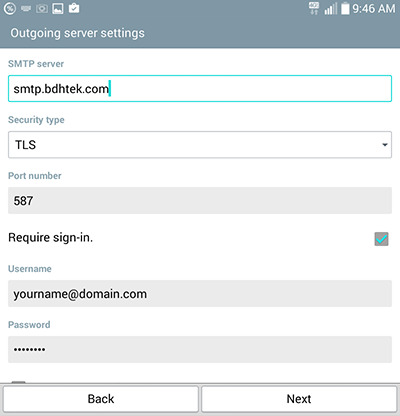The width and height of the screenshot is (400, 416).
Task: Tap the Port number field showing 587
Action: click(x=200, y=201)
